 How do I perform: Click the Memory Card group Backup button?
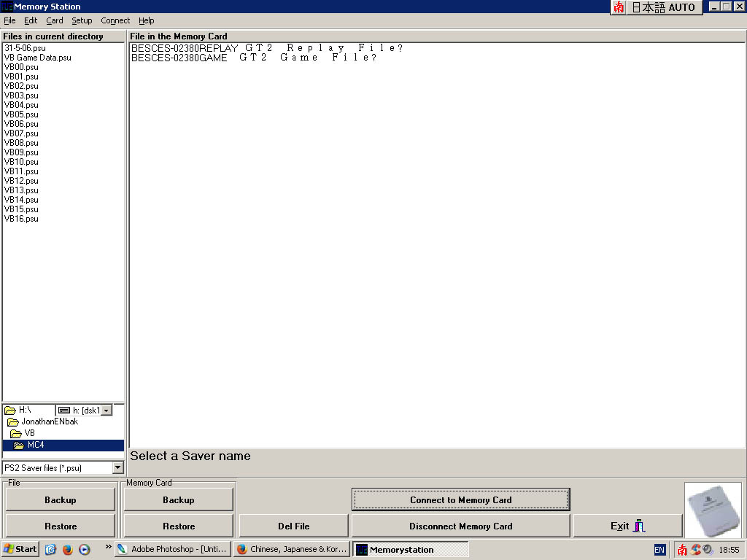tap(179, 500)
